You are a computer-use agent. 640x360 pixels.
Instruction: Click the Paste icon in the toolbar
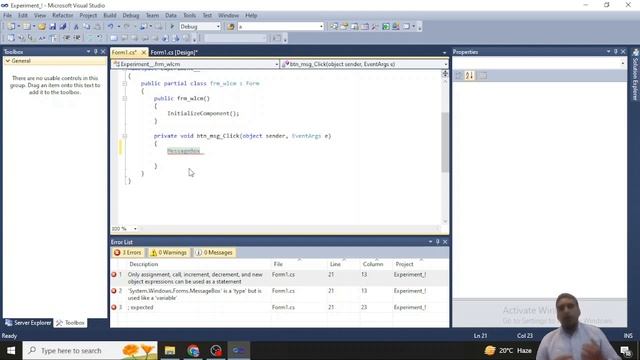tap(97, 27)
